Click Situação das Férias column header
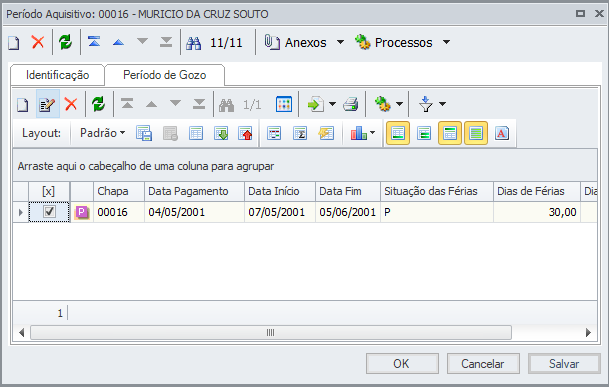This screenshot has width=609, height=387. click(x=437, y=191)
